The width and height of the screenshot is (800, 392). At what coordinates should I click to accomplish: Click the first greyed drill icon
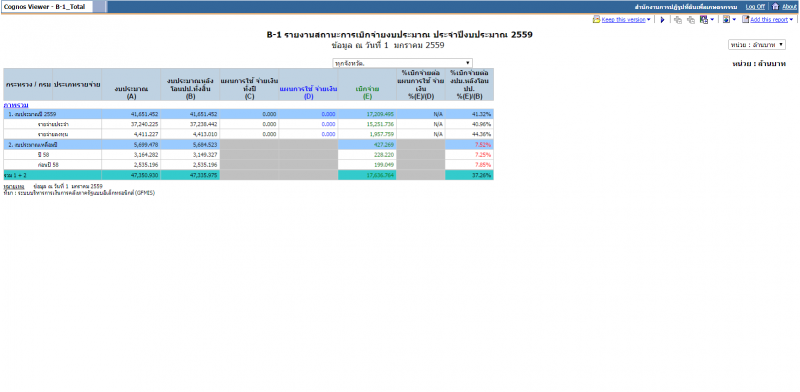click(678, 20)
